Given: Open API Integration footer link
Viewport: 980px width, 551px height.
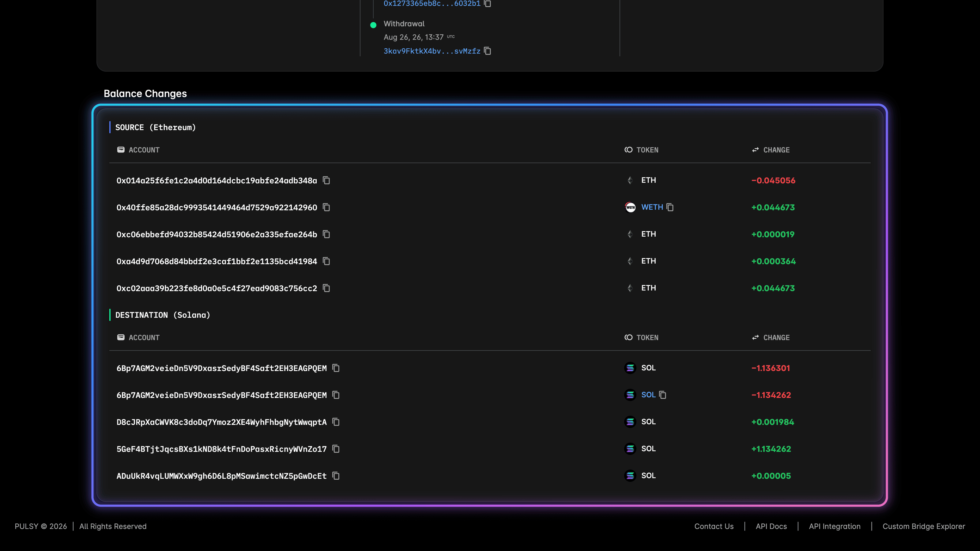Looking at the screenshot, I should (835, 526).
